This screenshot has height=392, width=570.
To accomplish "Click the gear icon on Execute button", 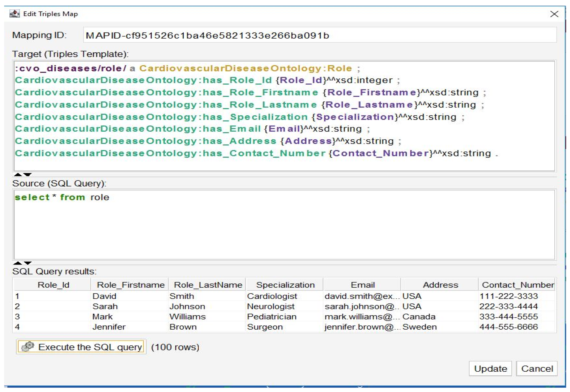I will point(28,347).
